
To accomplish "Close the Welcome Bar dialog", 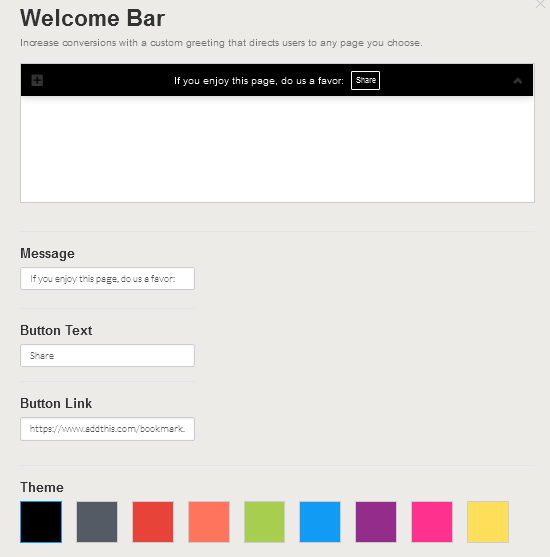I will [540, 4].
